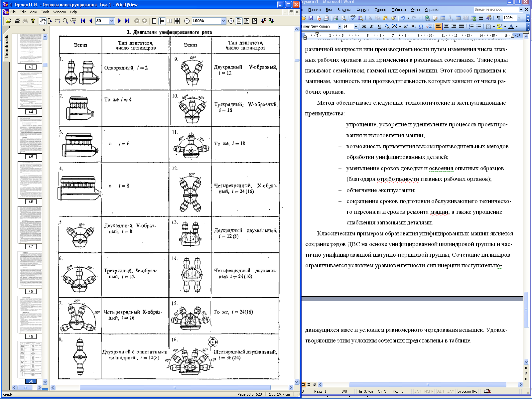Screen dimensions: 532x399
Task: Click the italic К button in Word
Action: tap(372, 27)
